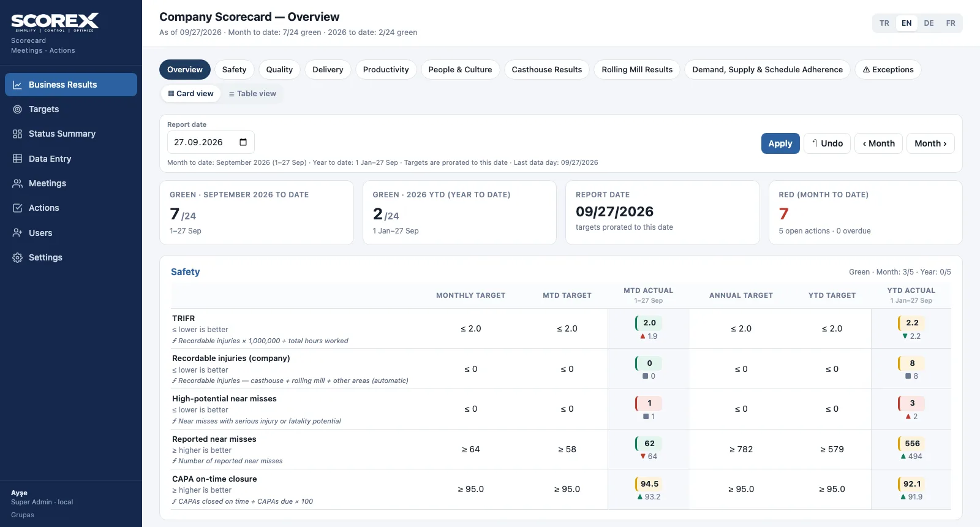Select the Data Entry table icon

18,159
